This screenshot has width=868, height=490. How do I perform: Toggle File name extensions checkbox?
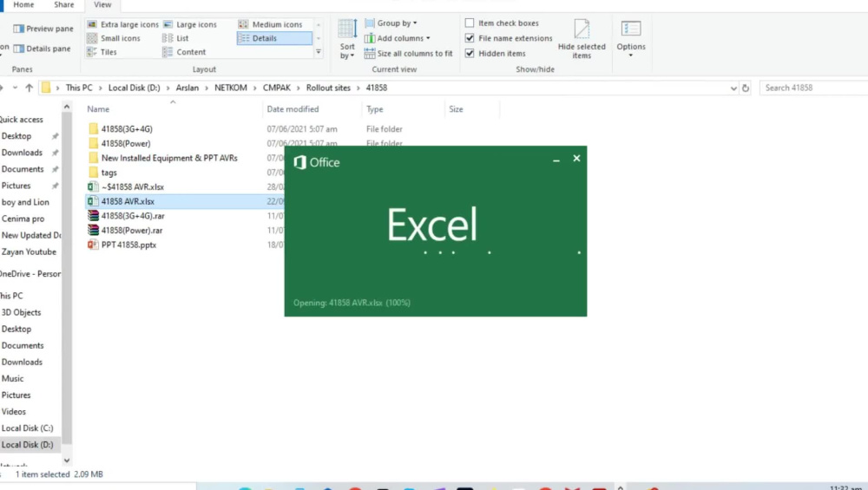tap(470, 38)
